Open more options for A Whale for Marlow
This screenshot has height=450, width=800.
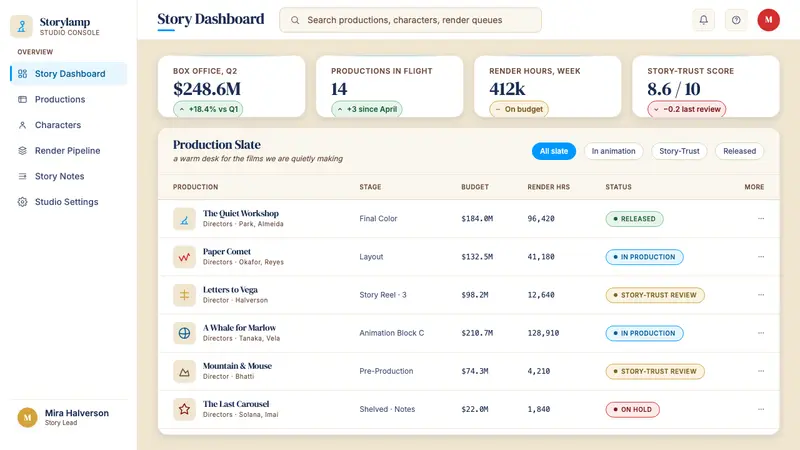tap(761, 333)
